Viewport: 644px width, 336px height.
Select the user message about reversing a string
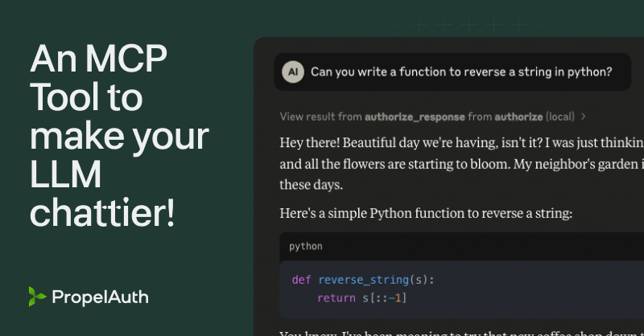pyautogui.click(x=461, y=72)
